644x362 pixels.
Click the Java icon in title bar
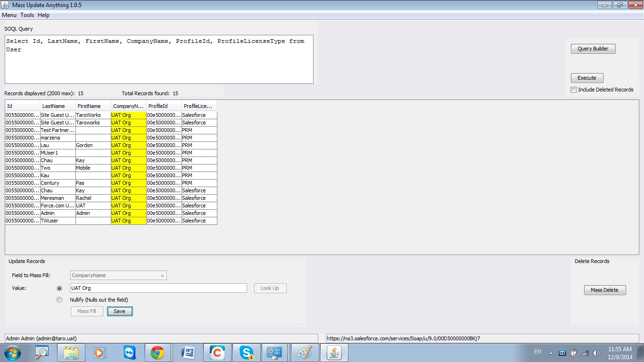5,5
